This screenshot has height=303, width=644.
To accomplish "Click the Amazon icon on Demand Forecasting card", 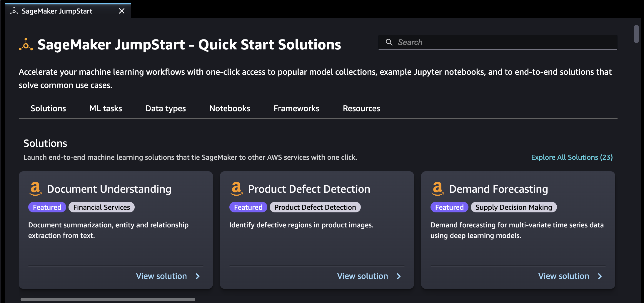I will [x=437, y=189].
